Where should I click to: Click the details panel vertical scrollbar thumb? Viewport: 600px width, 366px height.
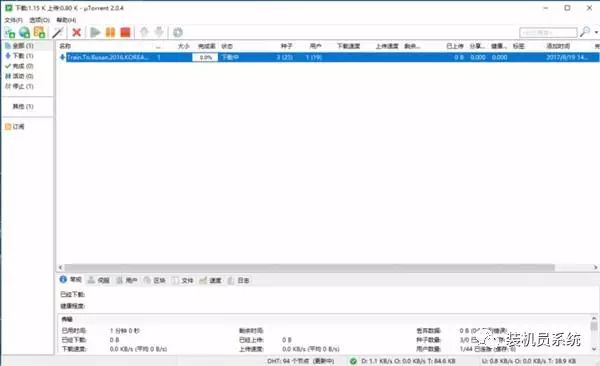click(594, 326)
